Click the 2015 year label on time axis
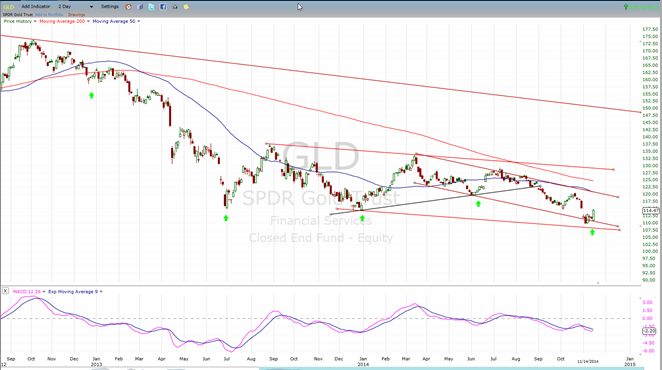This screenshot has height=370, width=662. [629, 364]
